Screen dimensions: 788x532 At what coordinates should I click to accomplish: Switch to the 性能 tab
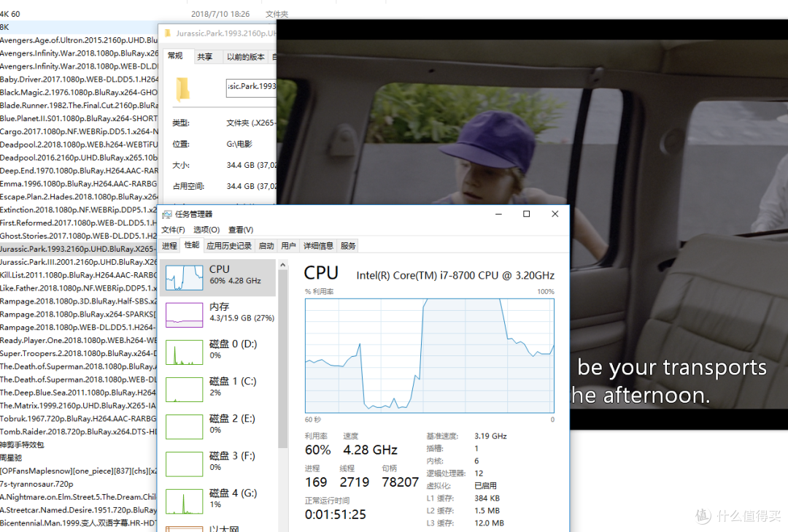pos(191,245)
